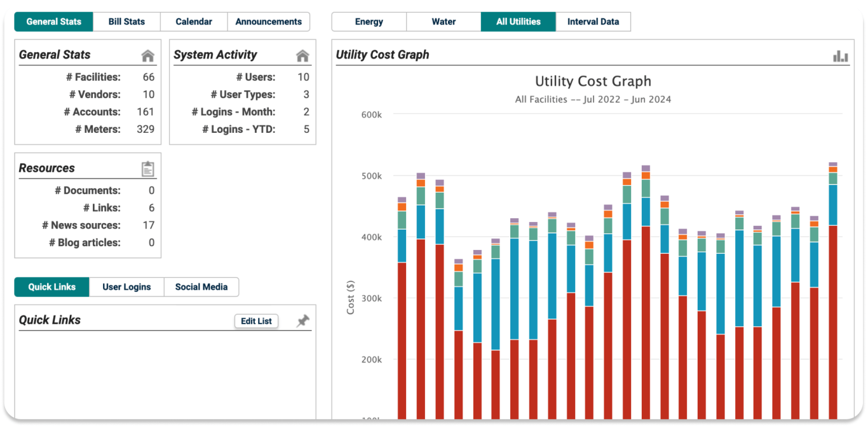
Task: Click the bar chart icon in Utility Cost Graph header
Action: 839,56
